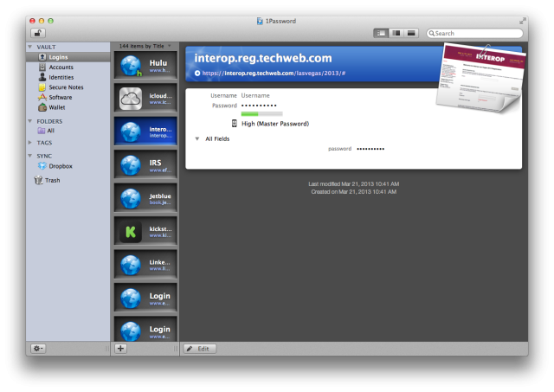Click the Kickstarter K icon

pos(131,232)
